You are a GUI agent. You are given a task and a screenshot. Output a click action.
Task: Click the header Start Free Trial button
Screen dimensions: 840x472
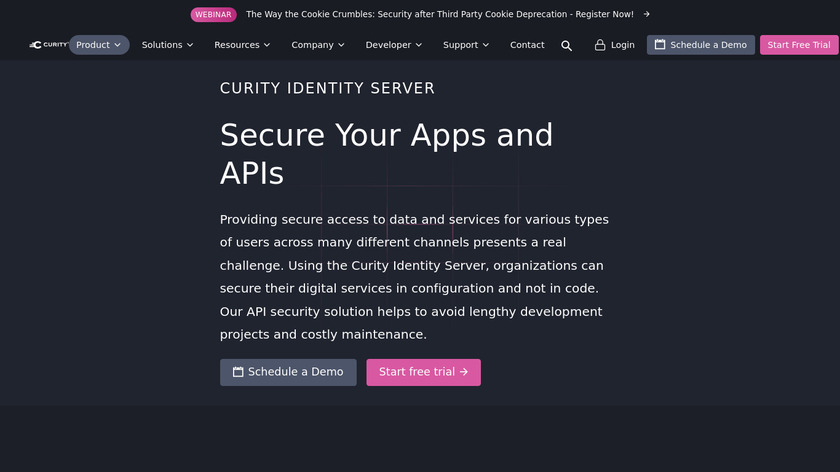[x=799, y=45]
